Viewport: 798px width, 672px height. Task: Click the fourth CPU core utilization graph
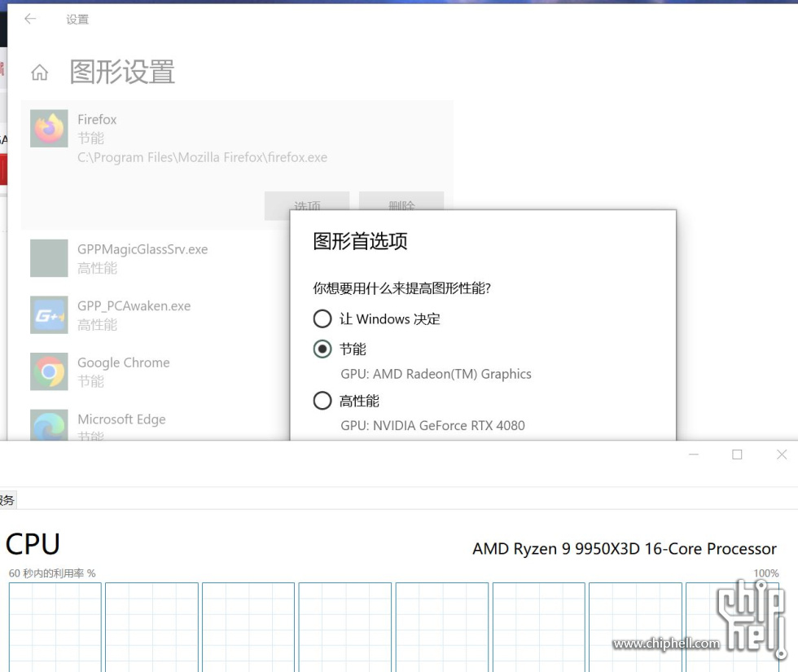[345, 627]
